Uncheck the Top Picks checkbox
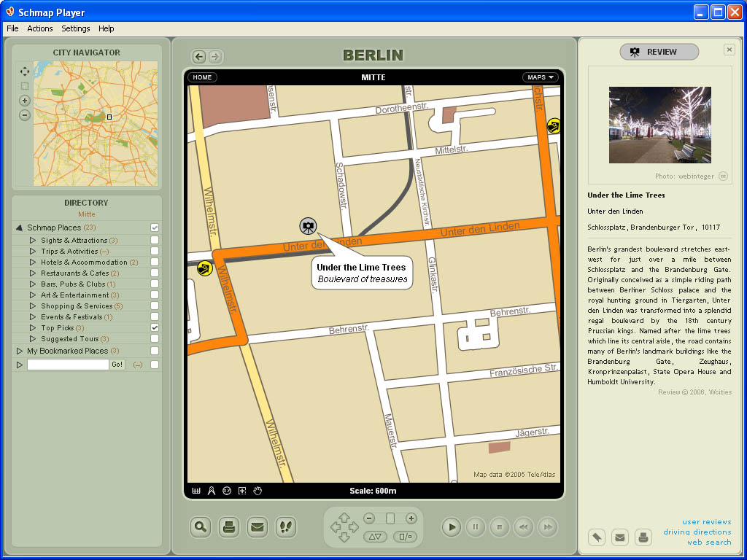Image resolution: width=747 pixels, height=560 pixels. pyautogui.click(x=155, y=327)
